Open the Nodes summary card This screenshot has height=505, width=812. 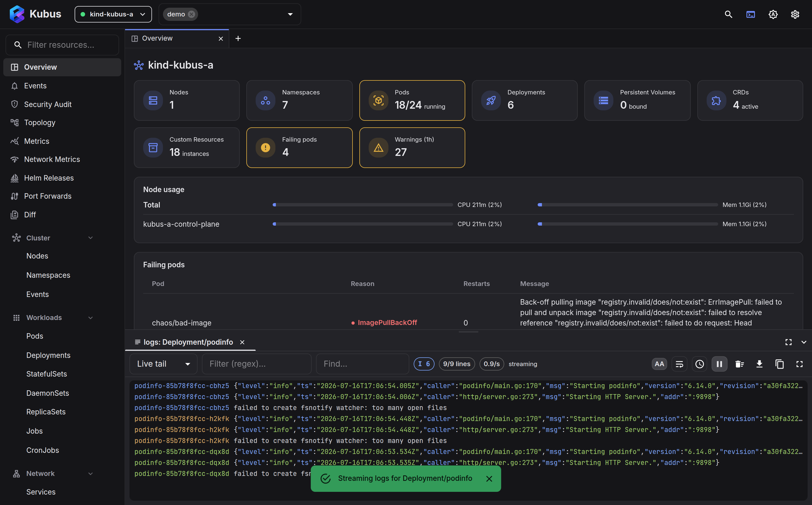point(187,100)
